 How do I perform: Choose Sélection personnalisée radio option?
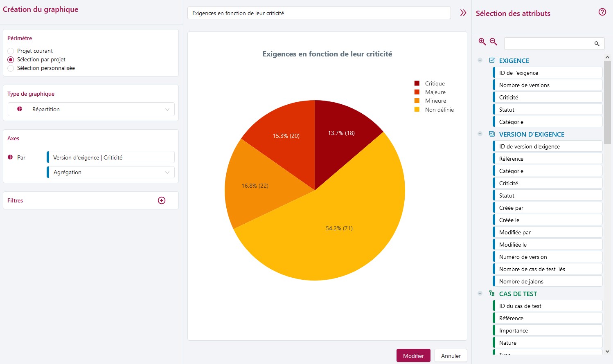[x=11, y=68]
